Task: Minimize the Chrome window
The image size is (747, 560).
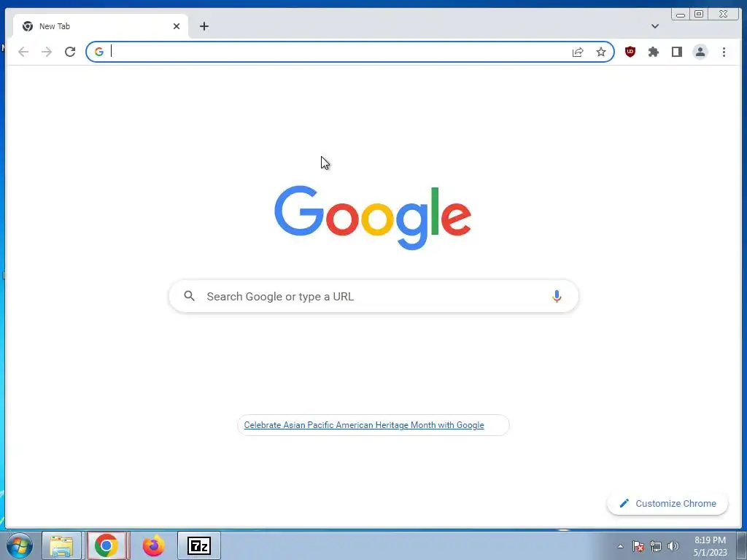Action: pos(681,15)
